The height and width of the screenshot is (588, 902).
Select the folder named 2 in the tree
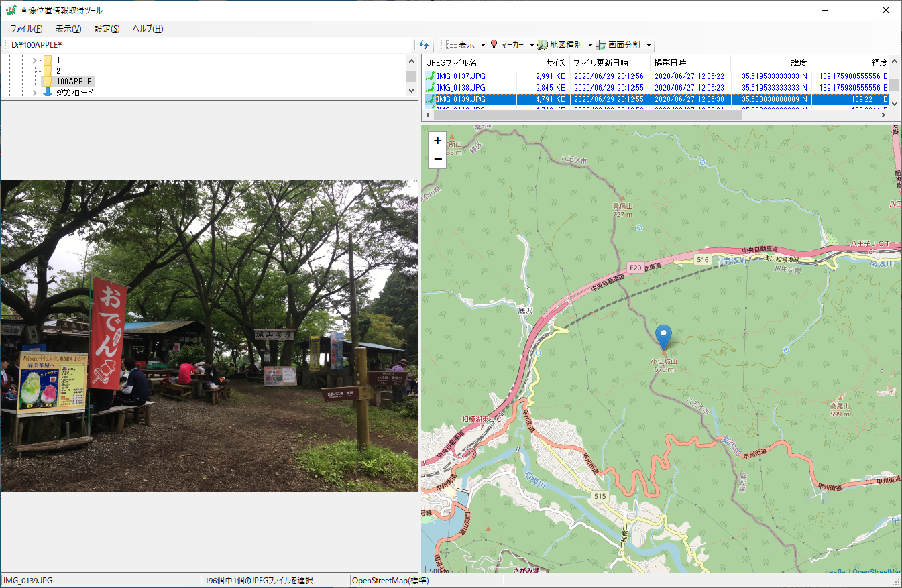58,70
